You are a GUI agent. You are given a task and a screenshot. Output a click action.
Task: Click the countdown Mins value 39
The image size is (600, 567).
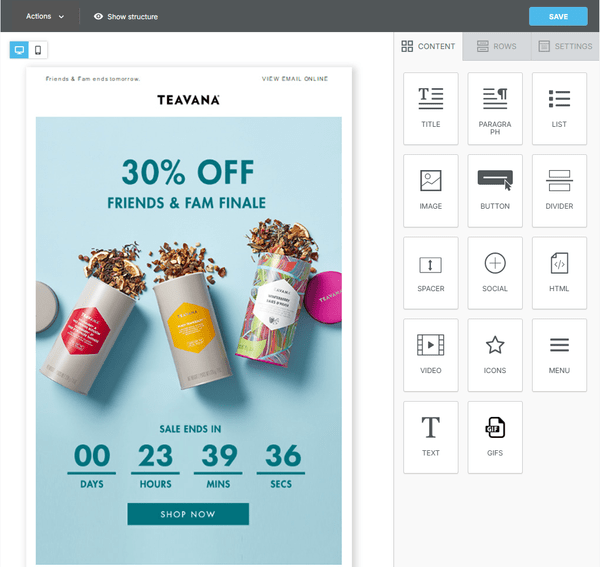tap(219, 455)
